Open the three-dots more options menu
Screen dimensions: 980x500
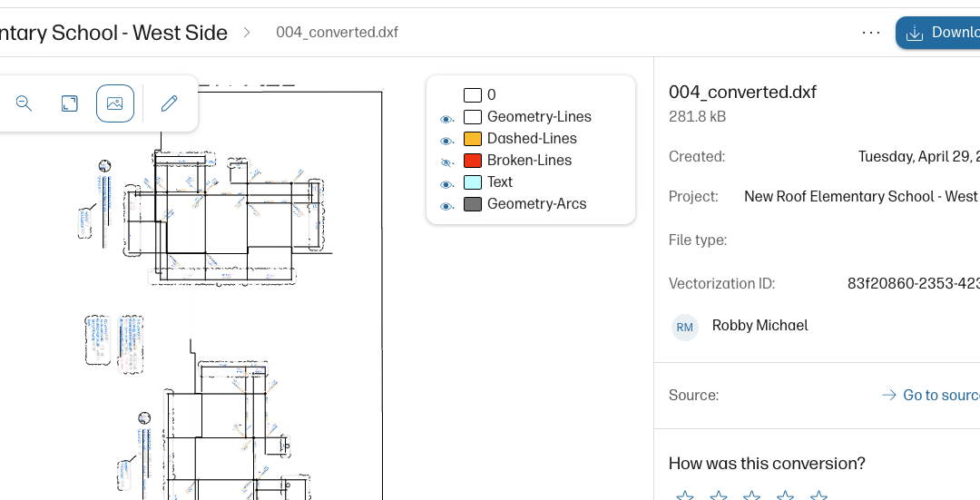tap(870, 33)
